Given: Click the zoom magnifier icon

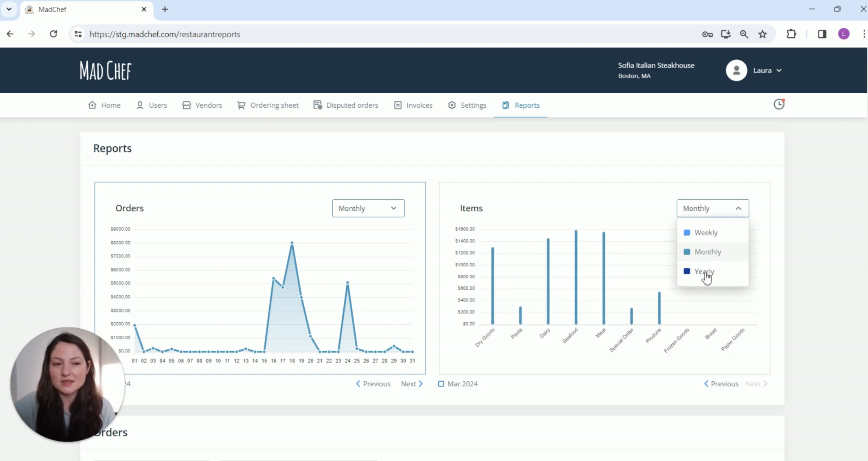Looking at the screenshot, I should 744,34.
